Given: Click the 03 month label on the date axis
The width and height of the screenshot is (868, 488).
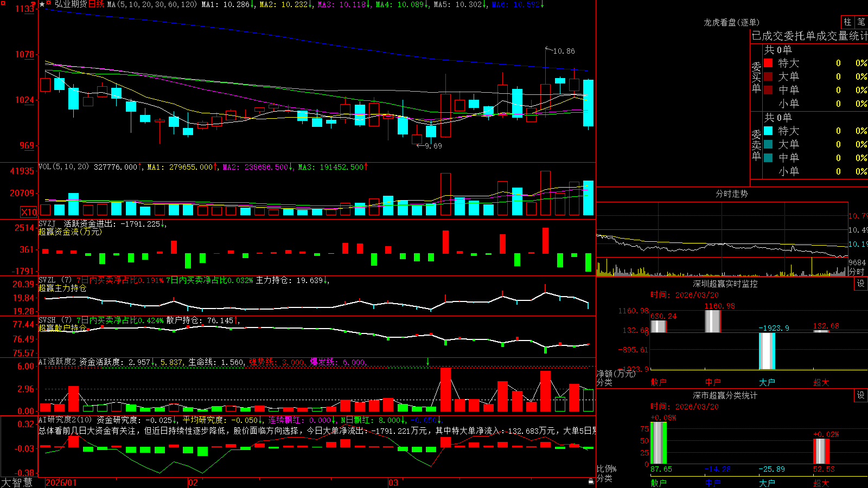Looking at the screenshot, I should (393, 483).
